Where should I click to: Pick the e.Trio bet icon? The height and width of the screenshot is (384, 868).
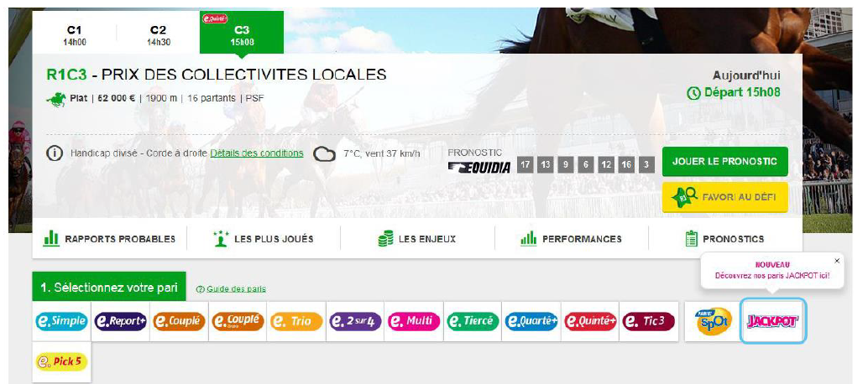[296, 321]
